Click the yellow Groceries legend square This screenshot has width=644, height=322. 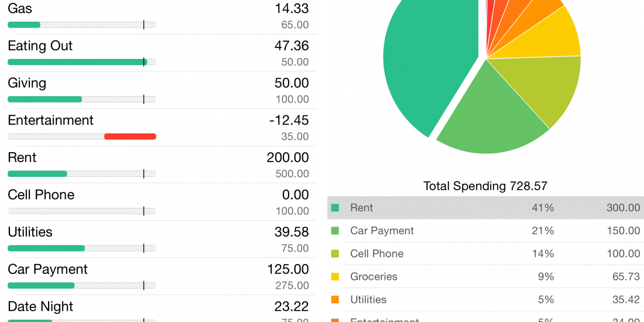[x=335, y=276]
